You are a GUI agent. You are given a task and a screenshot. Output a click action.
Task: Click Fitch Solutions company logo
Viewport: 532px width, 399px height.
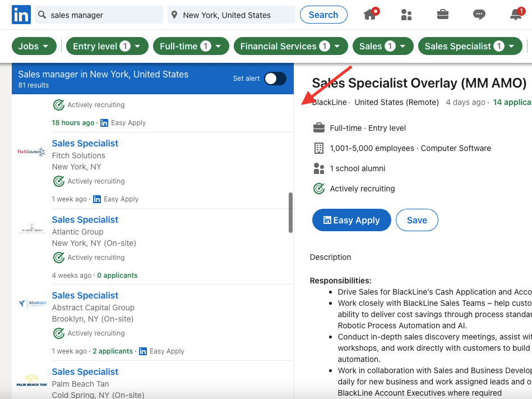31,152
